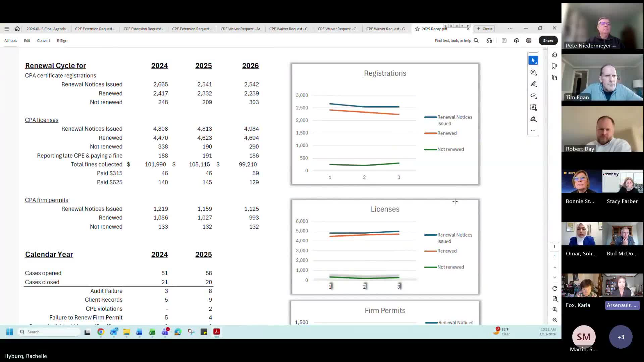Zoom out of the document
Viewport: 644px width, 362px height.
[x=554, y=320]
